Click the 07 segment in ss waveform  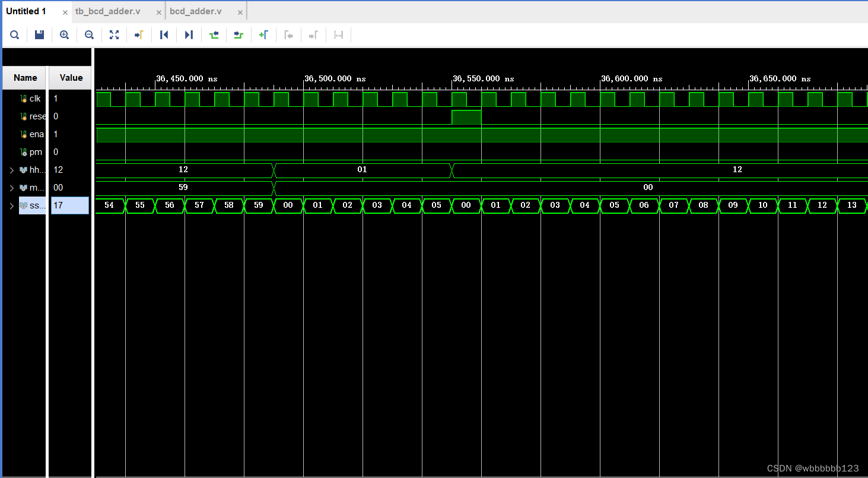tap(674, 205)
